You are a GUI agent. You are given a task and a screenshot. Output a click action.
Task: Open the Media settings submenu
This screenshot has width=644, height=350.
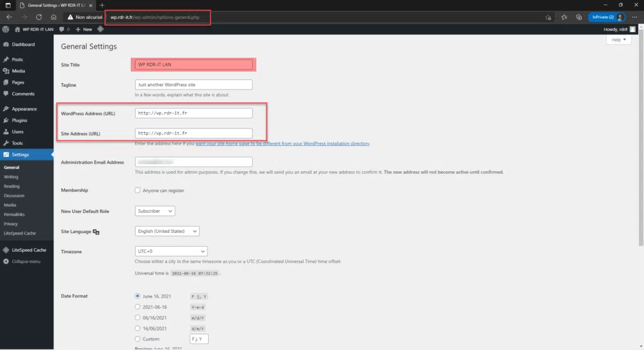pyautogui.click(x=10, y=205)
